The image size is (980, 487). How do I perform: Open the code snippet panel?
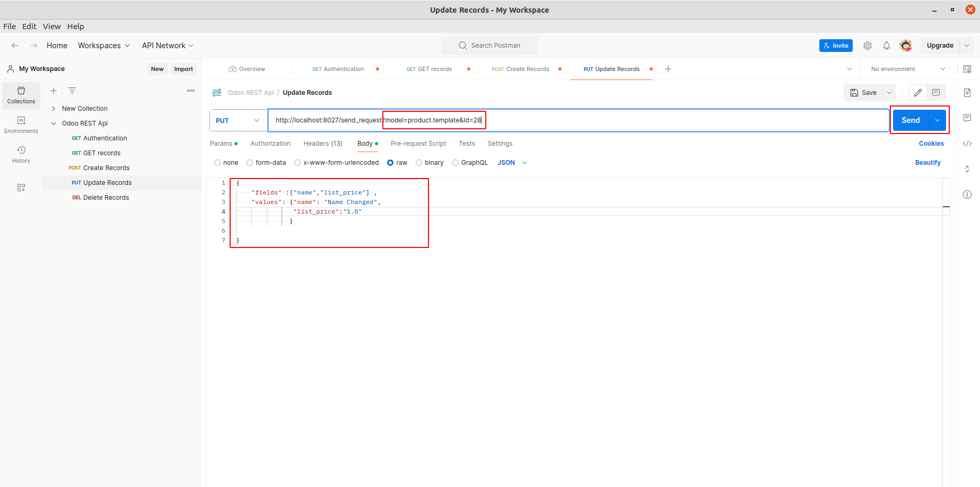pyautogui.click(x=967, y=144)
